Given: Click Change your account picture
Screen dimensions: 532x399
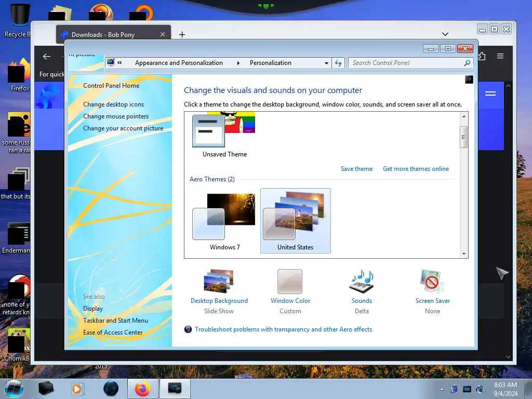Looking at the screenshot, I should [123, 128].
